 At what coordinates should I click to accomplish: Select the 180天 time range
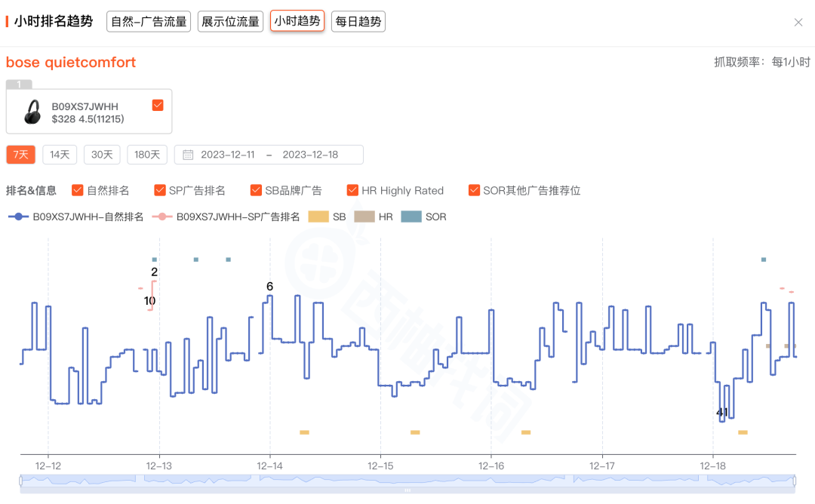(147, 155)
